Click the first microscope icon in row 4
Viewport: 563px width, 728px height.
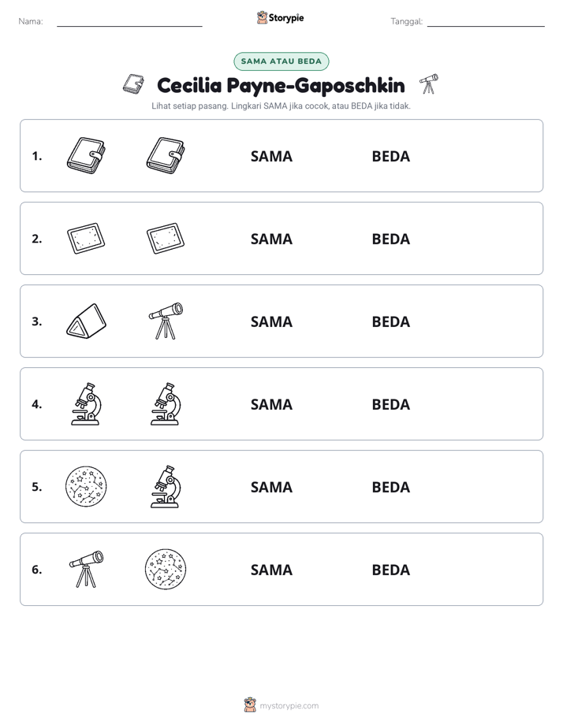click(86, 404)
